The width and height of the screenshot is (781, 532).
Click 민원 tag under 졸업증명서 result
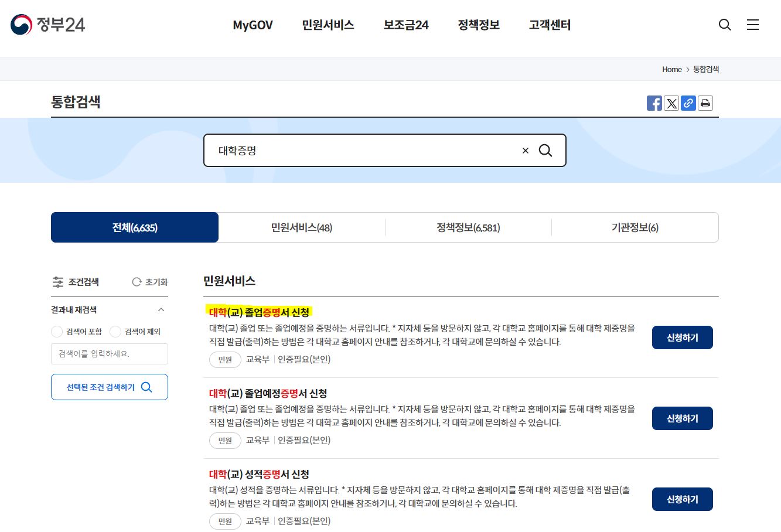point(225,360)
